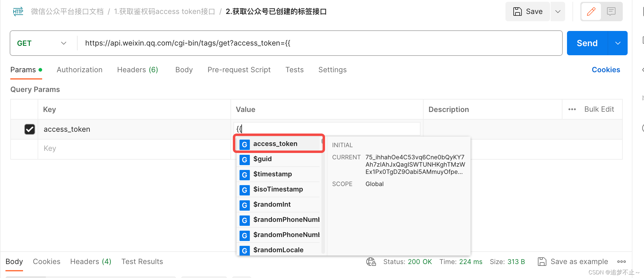
Task: Open the Headers (6) tab
Action: point(138,70)
